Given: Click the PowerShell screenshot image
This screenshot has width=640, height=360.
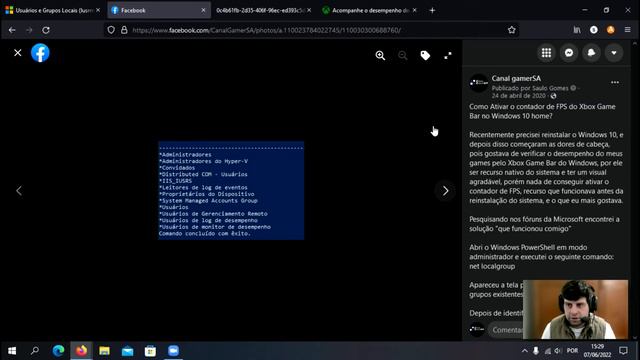Looking at the screenshot, I should (231, 191).
